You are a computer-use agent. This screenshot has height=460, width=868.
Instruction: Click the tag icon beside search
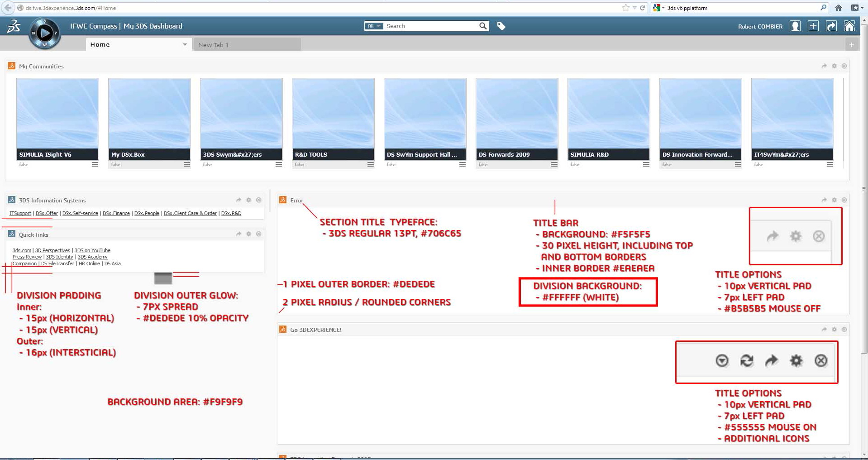501,26
